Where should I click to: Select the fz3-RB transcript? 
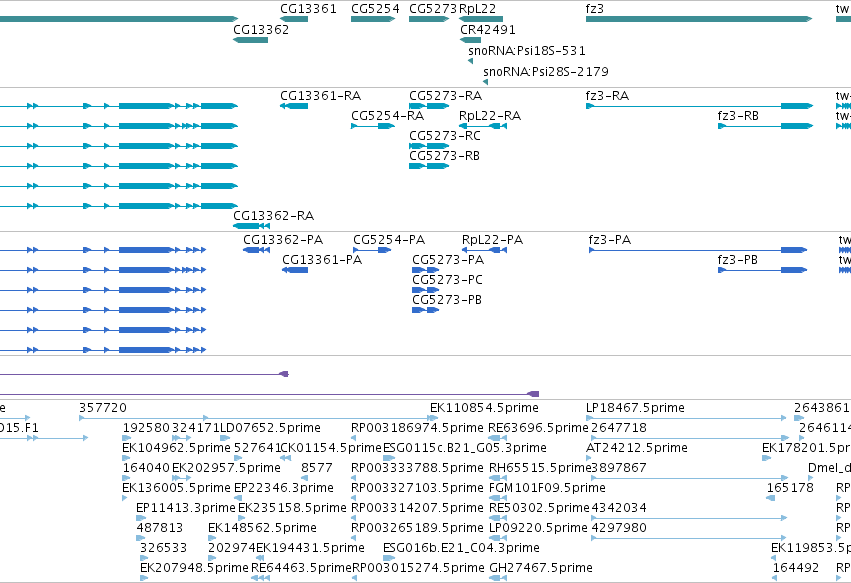[765, 126]
